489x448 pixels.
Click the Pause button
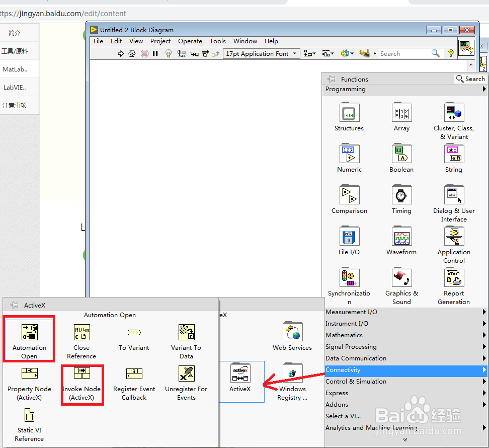click(155, 54)
